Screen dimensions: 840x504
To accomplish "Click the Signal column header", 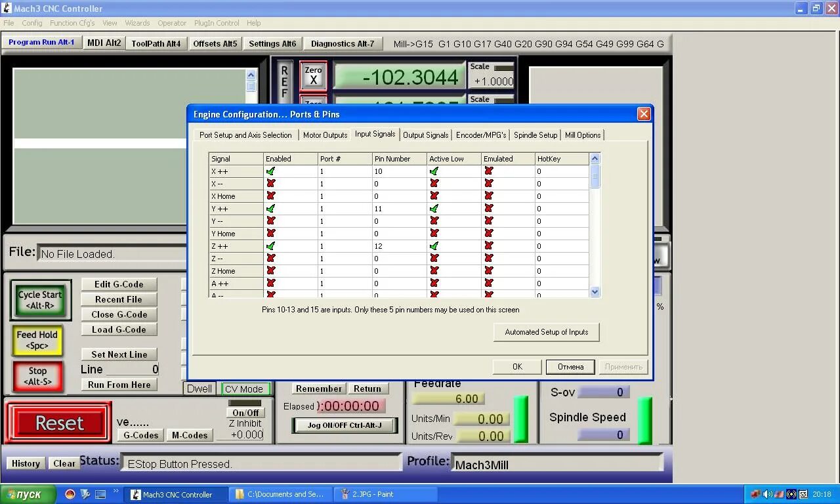I will pos(236,159).
